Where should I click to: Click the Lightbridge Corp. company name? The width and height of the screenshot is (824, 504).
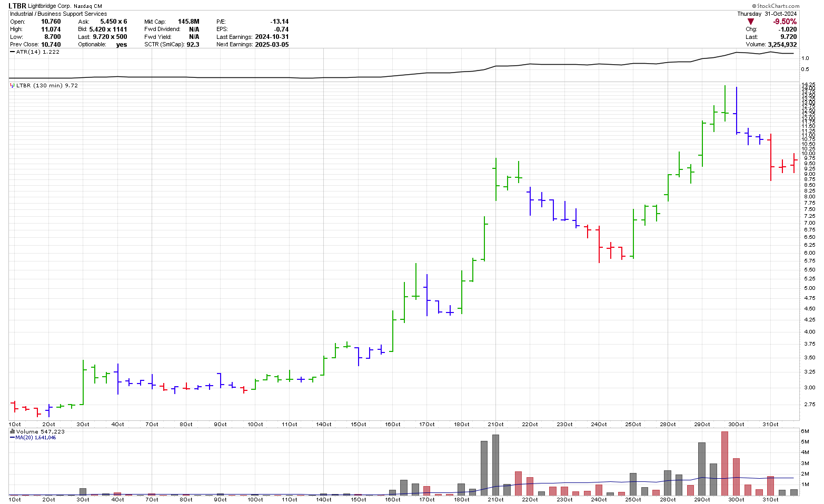point(49,6)
